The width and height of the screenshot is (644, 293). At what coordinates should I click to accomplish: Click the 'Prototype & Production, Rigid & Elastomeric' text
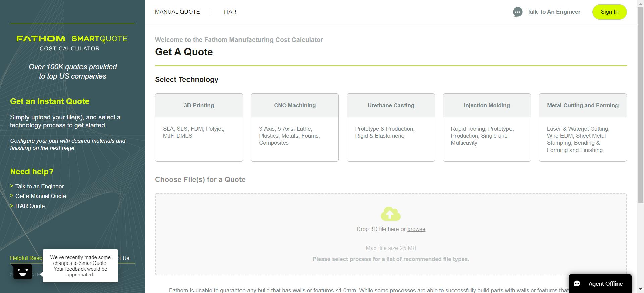click(385, 132)
